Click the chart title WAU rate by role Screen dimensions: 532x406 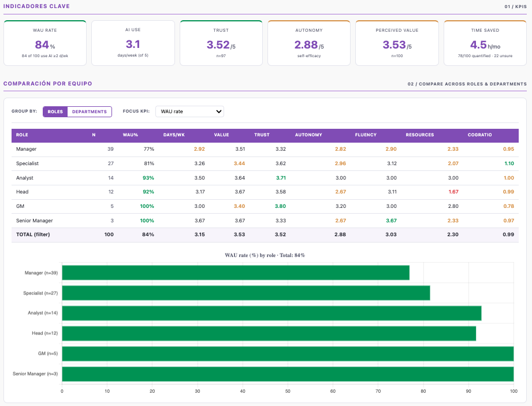point(265,255)
